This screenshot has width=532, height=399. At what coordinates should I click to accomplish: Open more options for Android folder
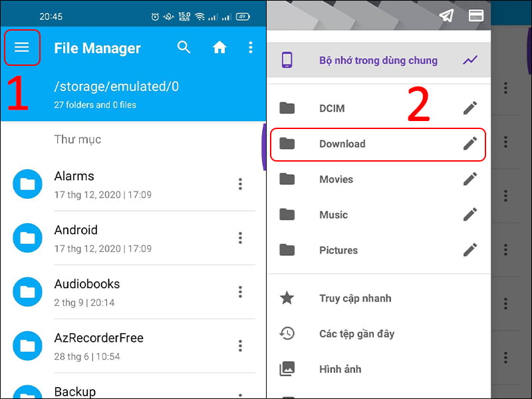click(240, 238)
